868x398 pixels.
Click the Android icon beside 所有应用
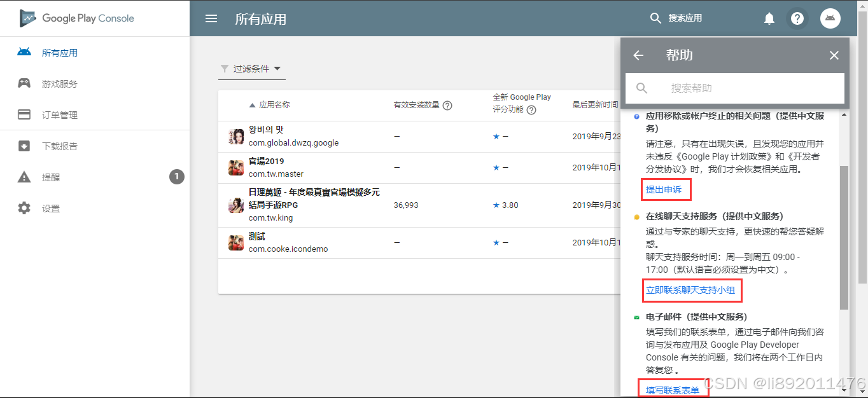pyautogui.click(x=24, y=52)
